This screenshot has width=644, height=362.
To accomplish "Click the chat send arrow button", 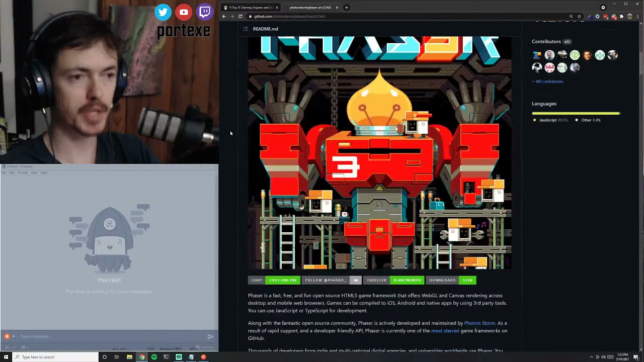I will pos(210,336).
